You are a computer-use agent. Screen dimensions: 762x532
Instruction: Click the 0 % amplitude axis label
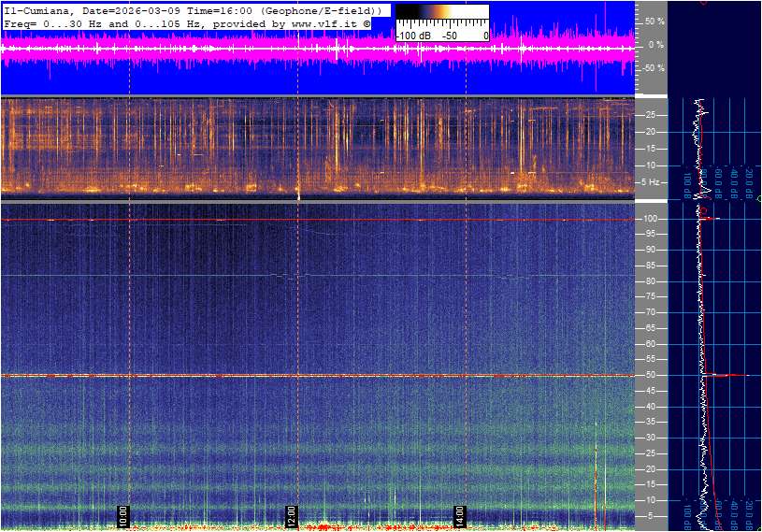(655, 44)
